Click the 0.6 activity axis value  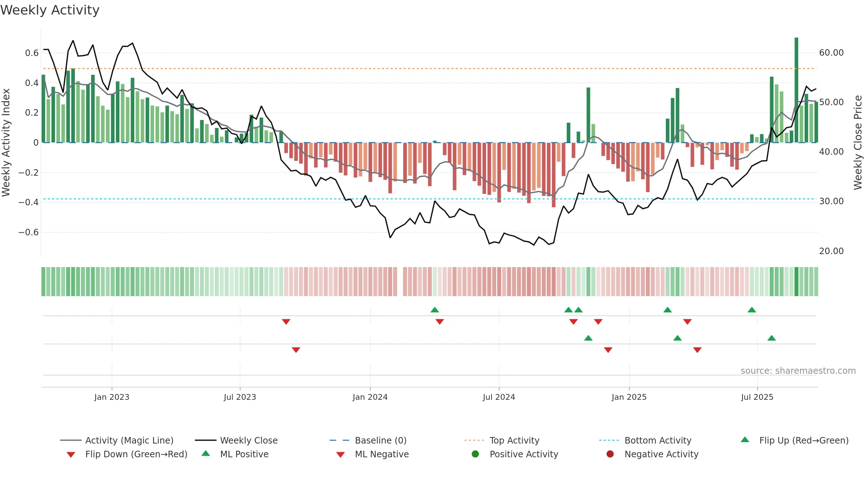31,53
